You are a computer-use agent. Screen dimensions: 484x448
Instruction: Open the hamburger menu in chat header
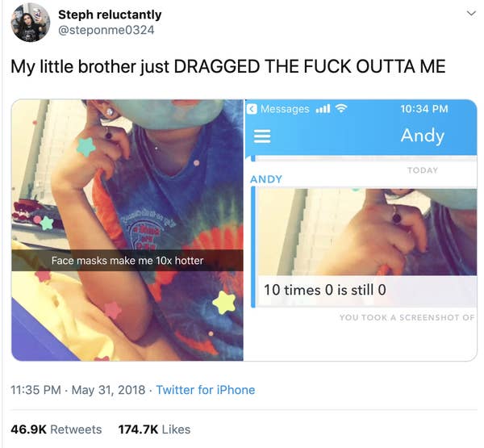262,136
